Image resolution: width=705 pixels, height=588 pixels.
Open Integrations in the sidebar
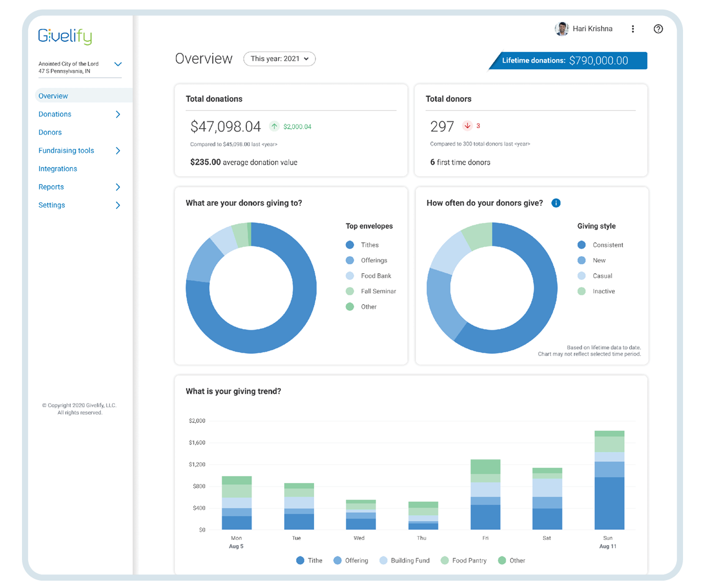pyautogui.click(x=58, y=169)
